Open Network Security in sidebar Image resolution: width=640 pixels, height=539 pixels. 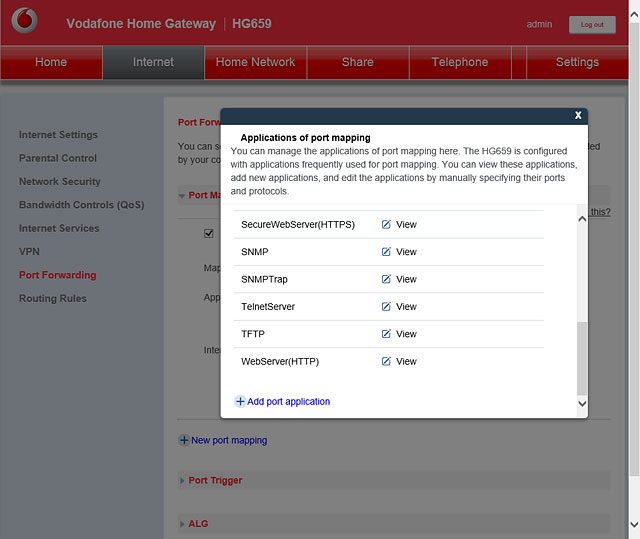point(60,181)
